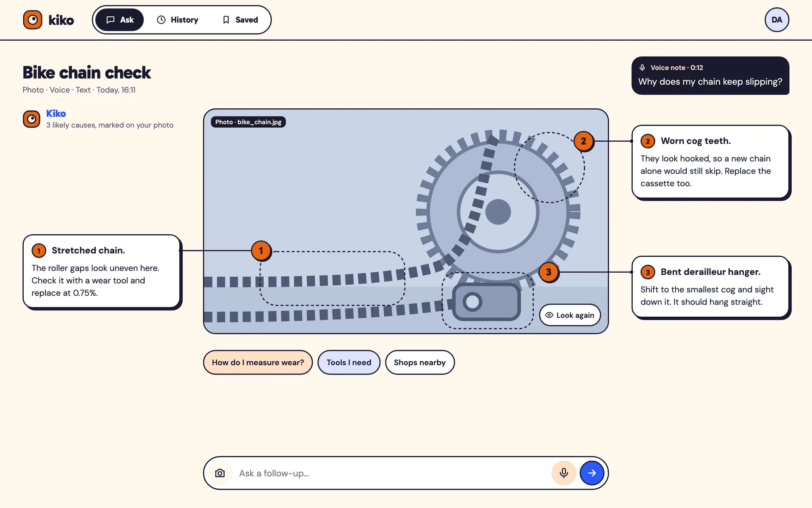Viewport: 812px width, 508px height.
Task: Play the voice note microphone icon
Action: coord(642,67)
